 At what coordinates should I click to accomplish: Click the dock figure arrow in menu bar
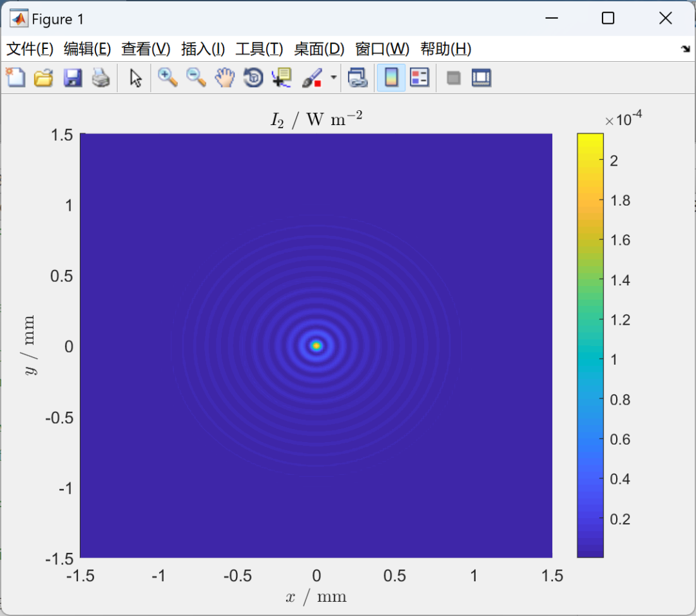[685, 49]
